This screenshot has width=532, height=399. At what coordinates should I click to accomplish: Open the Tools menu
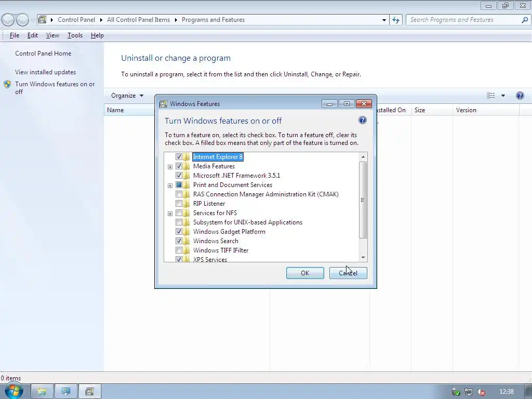tap(75, 35)
